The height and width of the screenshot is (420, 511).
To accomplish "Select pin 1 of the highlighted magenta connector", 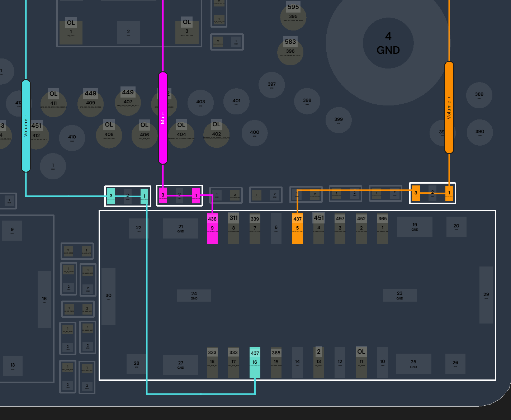I will pos(197,196).
